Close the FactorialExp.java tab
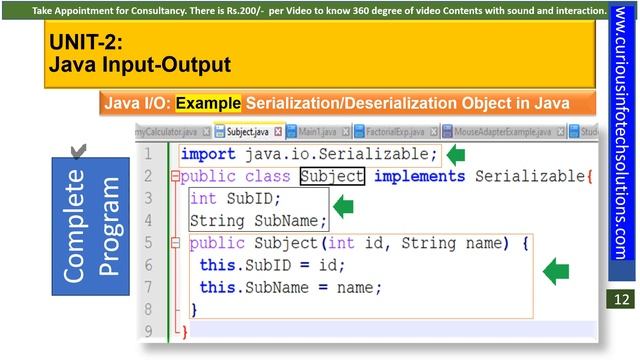 click(x=434, y=132)
